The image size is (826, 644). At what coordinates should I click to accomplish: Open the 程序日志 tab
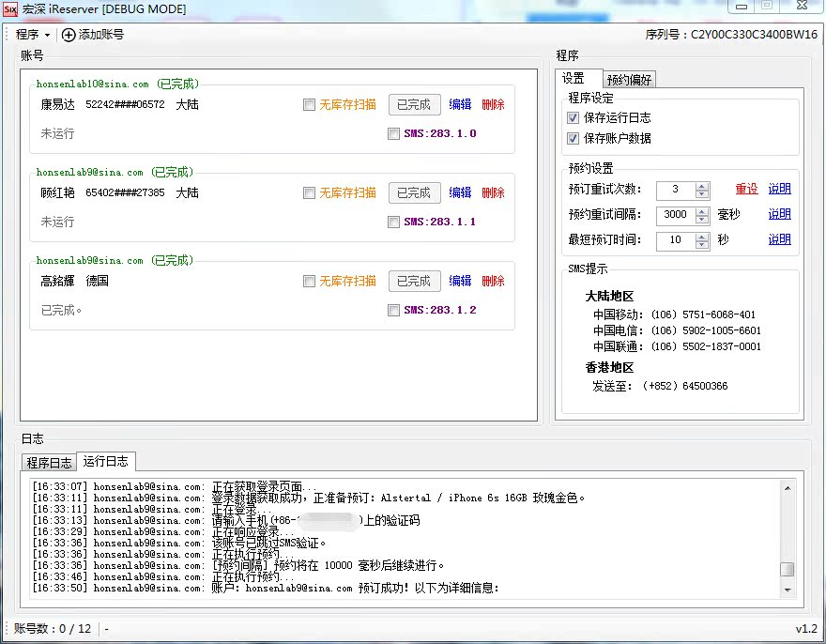point(49,462)
